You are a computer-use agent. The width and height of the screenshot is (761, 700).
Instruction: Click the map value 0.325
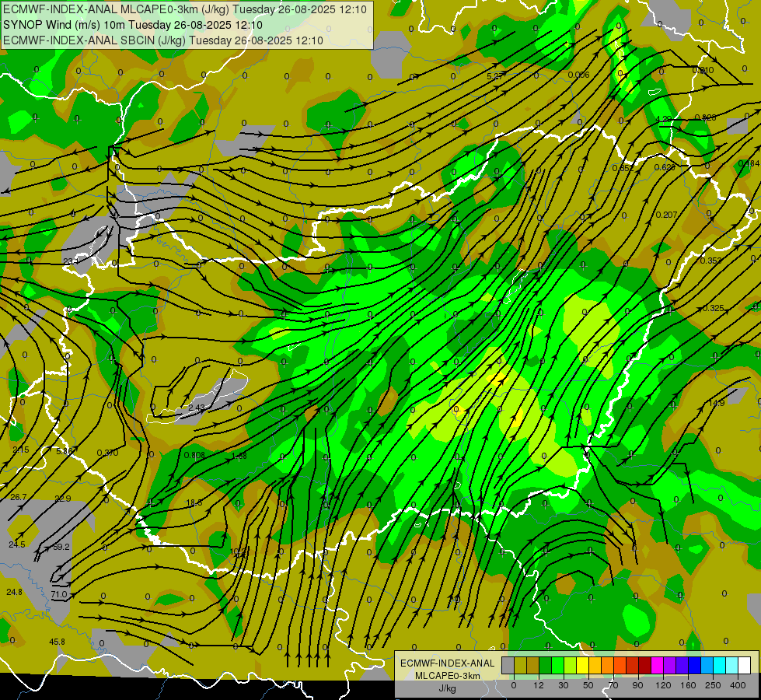[713, 308]
